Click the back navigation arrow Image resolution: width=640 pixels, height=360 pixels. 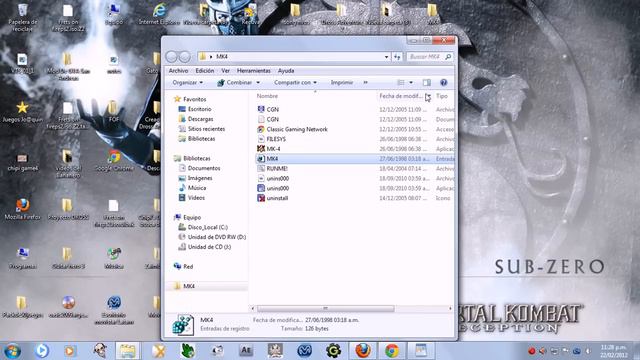(171, 57)
